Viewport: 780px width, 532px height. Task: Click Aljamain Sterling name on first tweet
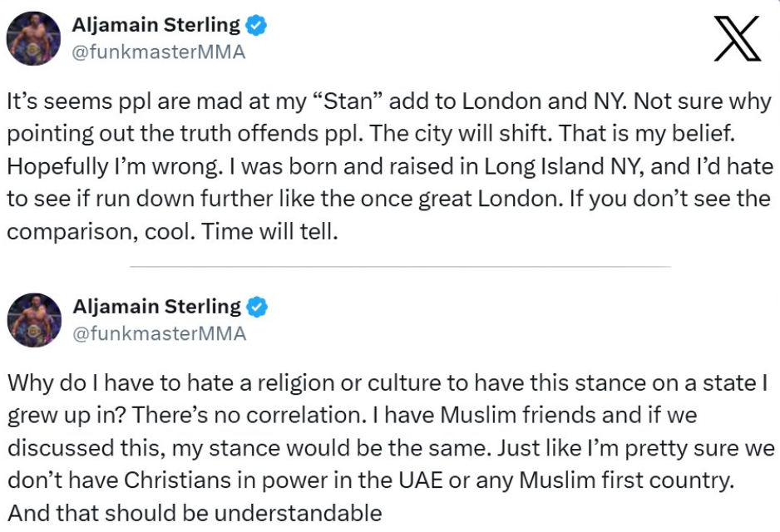[x=156, y=26]
